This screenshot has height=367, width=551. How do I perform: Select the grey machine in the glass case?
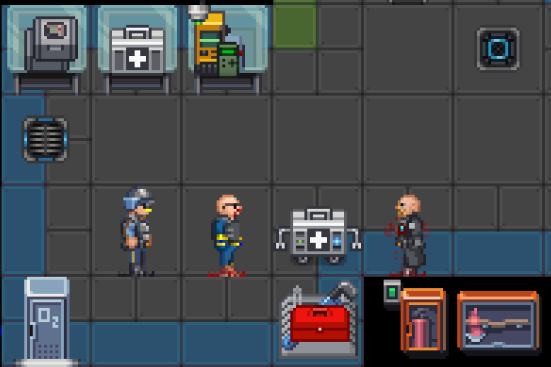(52, 43)
